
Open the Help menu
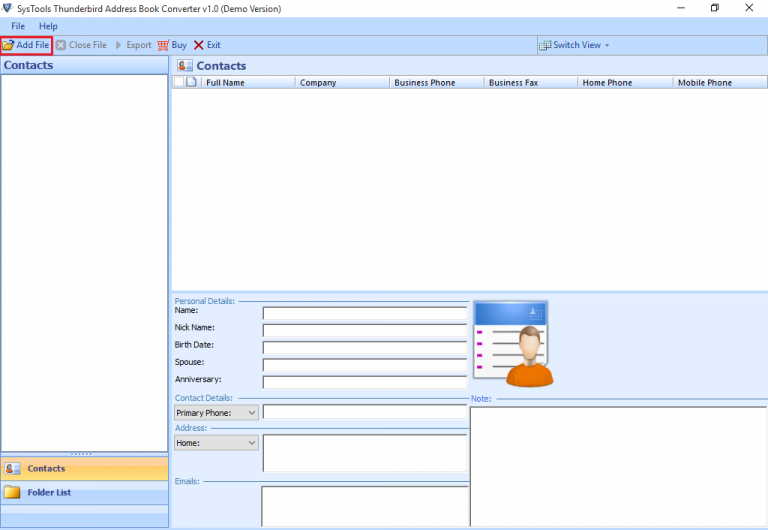48,26
